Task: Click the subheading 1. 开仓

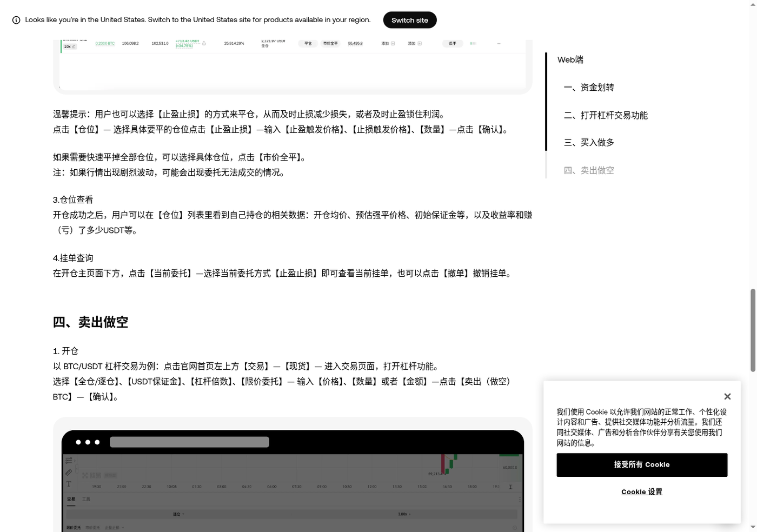Action: click(65, 351)
